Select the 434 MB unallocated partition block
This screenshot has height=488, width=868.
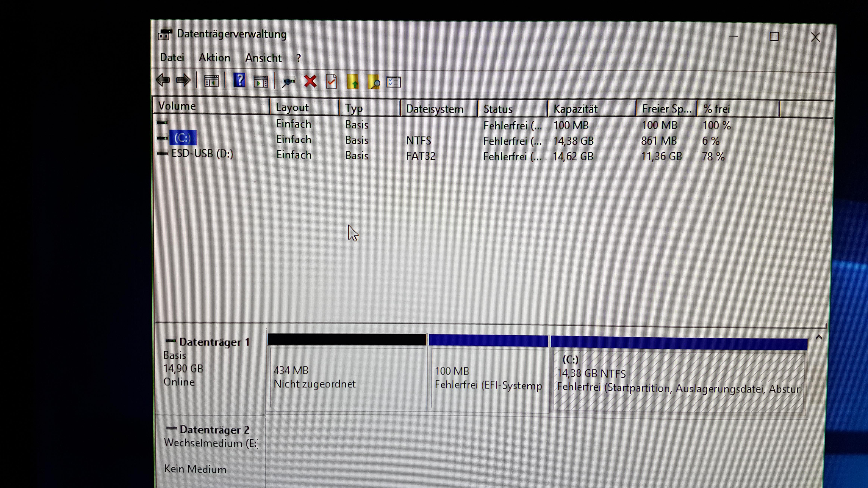(347, 377)
